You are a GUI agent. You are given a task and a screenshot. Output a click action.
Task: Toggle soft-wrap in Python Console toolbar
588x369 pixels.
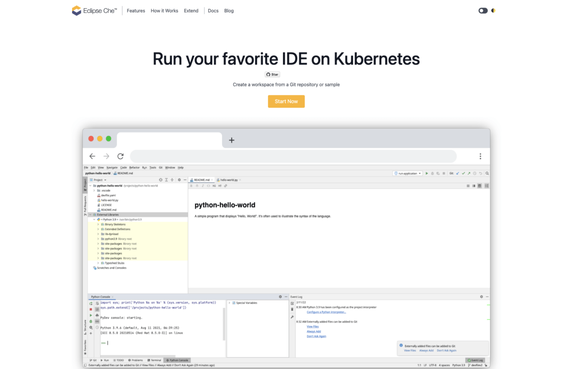pyautogui.click(x=97, y=304)
